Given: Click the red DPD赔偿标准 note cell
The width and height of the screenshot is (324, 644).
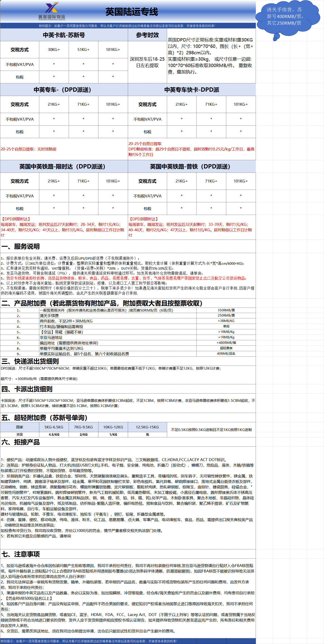Looking at the screenshot, I should pyautogui.click(x=192, y=149).
